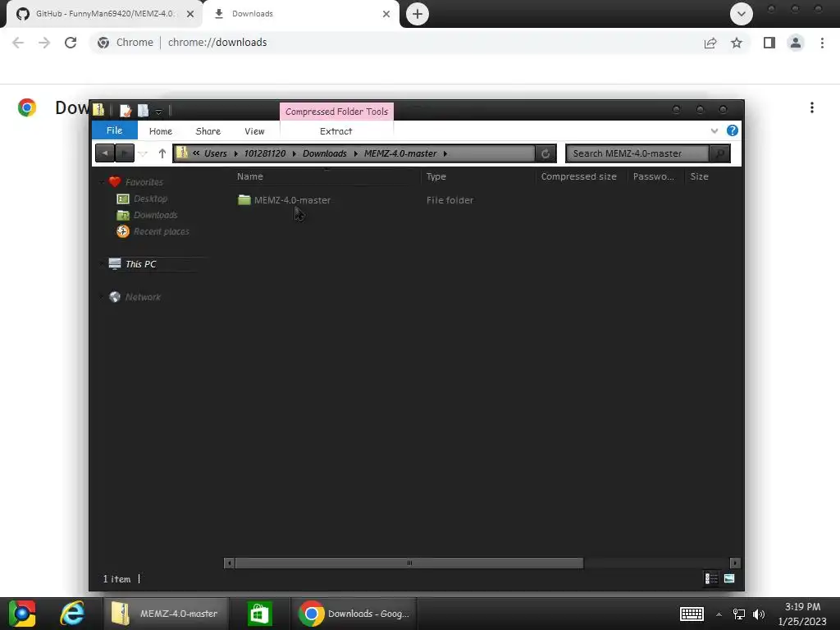Switch to the details view layout icon

(x=711, y=578)
